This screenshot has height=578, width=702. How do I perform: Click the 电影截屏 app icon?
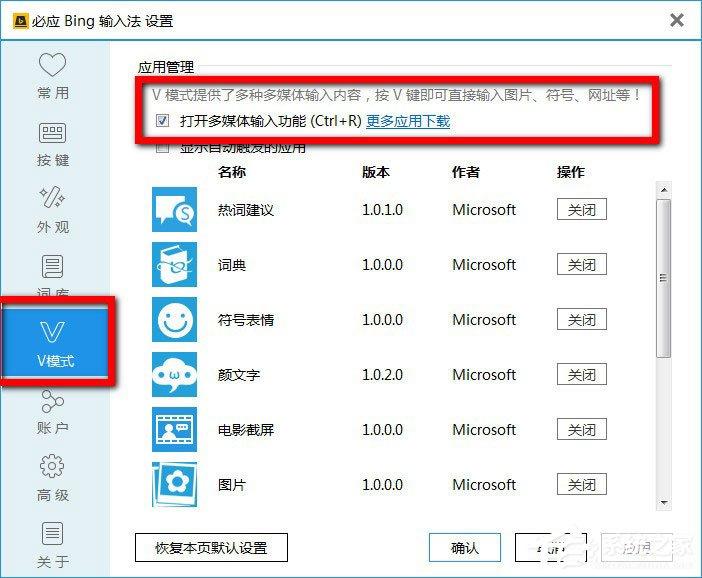pyautogui.click(x=174, y=430)
